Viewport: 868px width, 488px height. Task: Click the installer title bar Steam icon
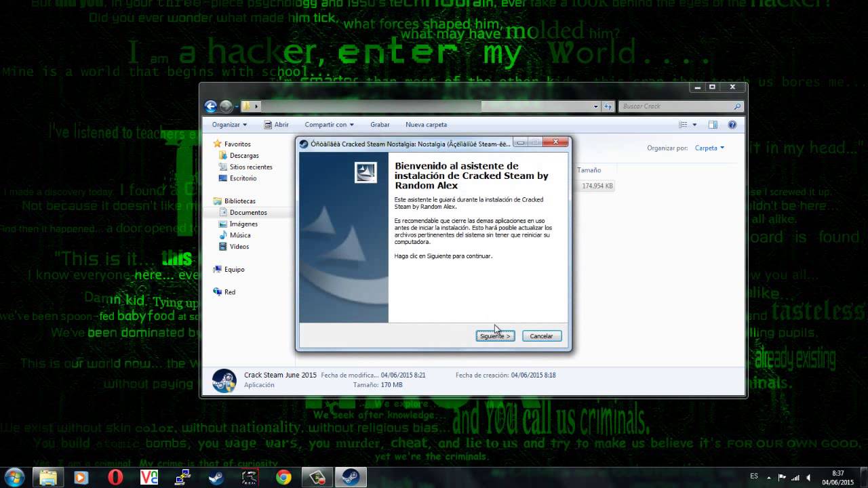tap(304, 143)
